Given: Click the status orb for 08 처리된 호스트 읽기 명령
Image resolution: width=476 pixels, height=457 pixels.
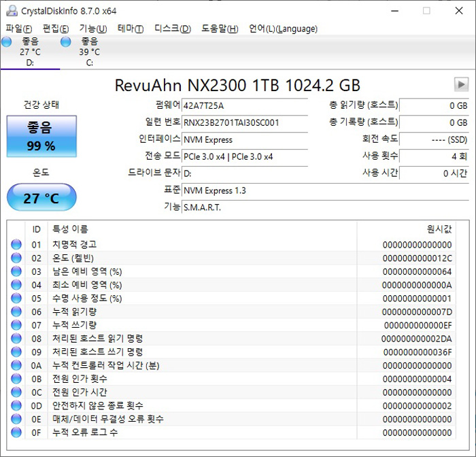Looking at the screenshot, I should 16,338.
